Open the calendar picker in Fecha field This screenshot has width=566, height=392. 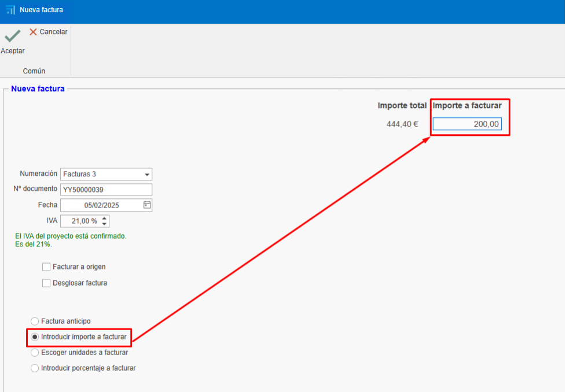(x=147, y=205)
